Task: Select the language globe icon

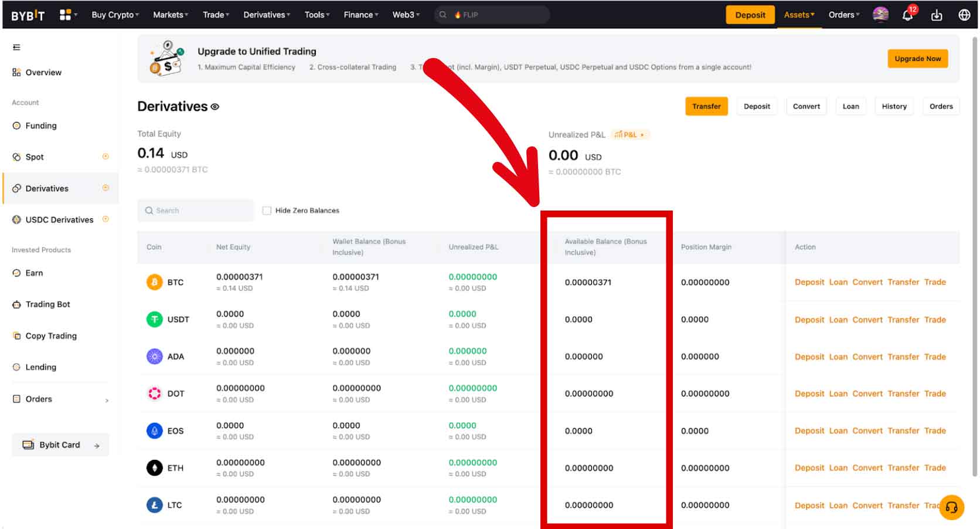Action: (x=965, y=15)
